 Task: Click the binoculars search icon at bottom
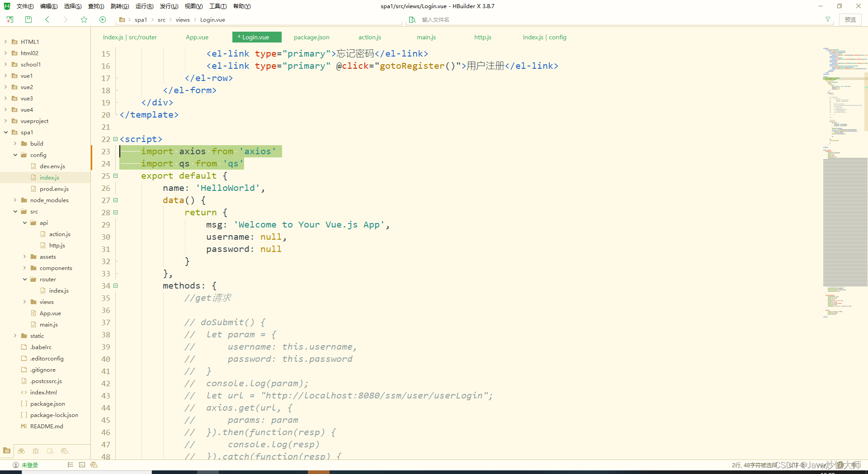[x=21, y=451]
